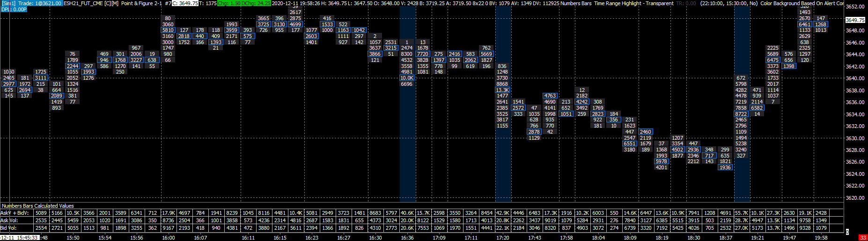Click the AskV + BidV row label
Screen dimensions: 868x241
click(x=15, y=213)
